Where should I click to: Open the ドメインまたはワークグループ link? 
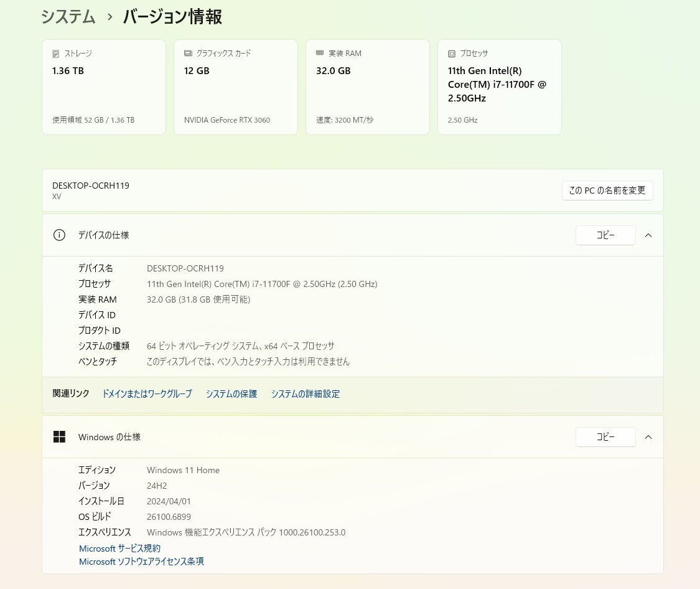[x=147, y=394]
